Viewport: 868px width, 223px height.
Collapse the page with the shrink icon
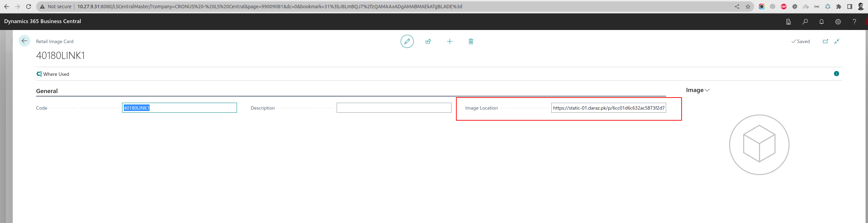coord(837,41)
